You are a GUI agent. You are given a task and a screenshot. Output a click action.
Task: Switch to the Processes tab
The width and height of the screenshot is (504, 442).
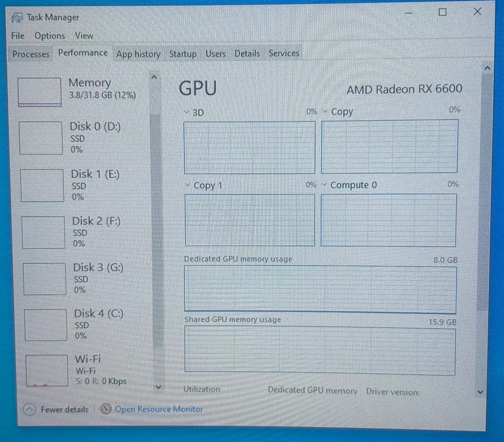pos(31,54)
